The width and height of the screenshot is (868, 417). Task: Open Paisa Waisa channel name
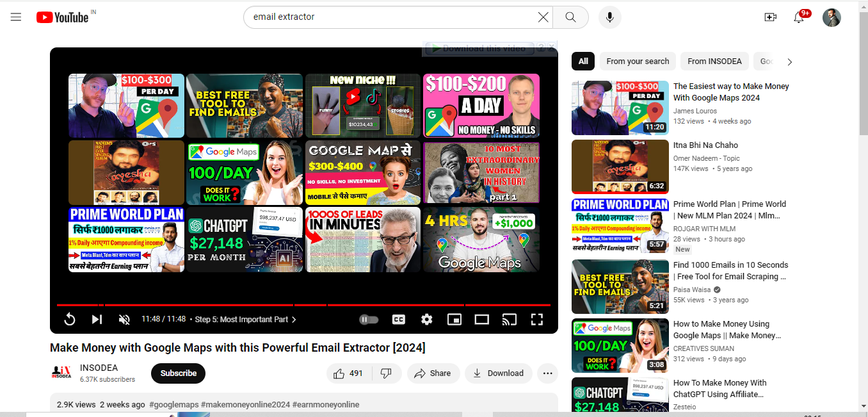692,290
